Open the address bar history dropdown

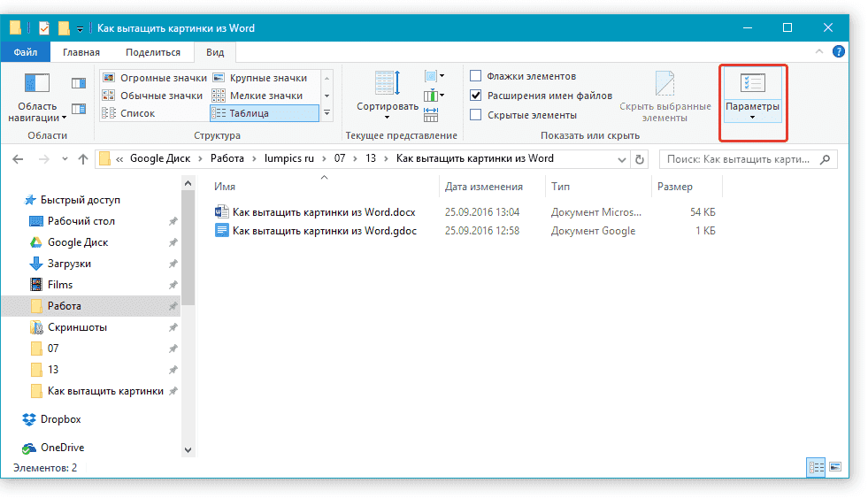pyautogui.click(x=619, y=160)
